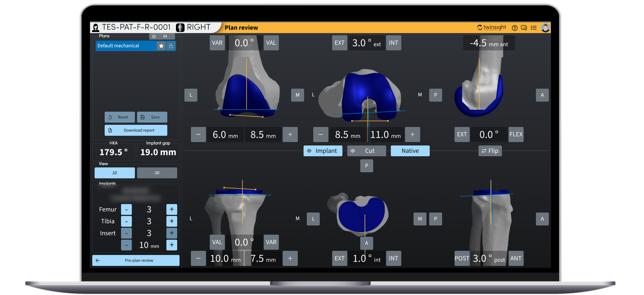Toggle Implant visibility
The height and width of the screenshot is (295, 644).
tap(323, 151)
